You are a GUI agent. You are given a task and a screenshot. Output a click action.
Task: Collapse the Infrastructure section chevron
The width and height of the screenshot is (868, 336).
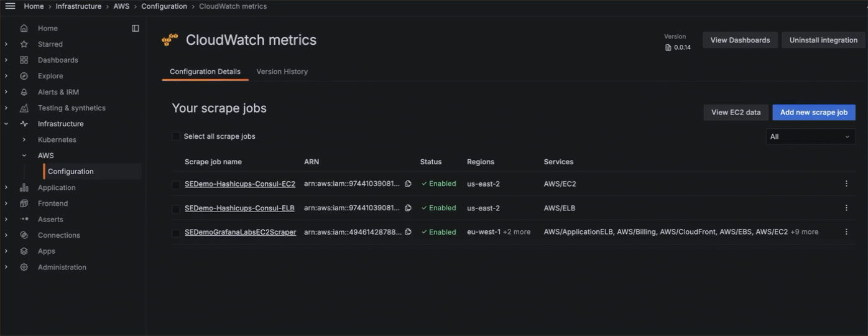6,124
